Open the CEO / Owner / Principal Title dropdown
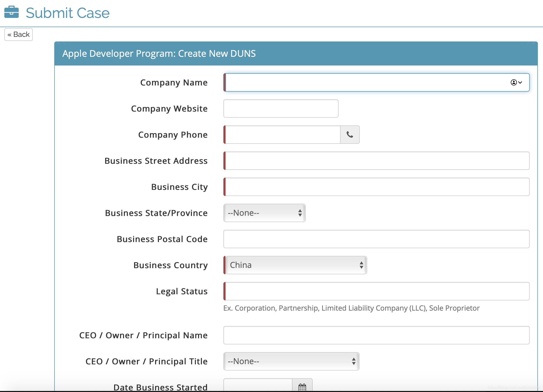 click(x=291, y=361)
